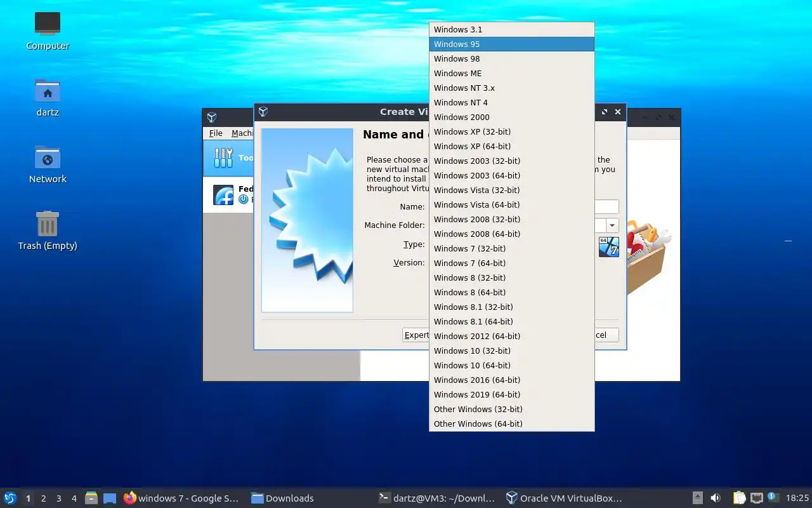Open the Lubuntu start menu icon
The width and height of the screenshot is (812, 508).
pyautogui.click(x=10, y=498)
